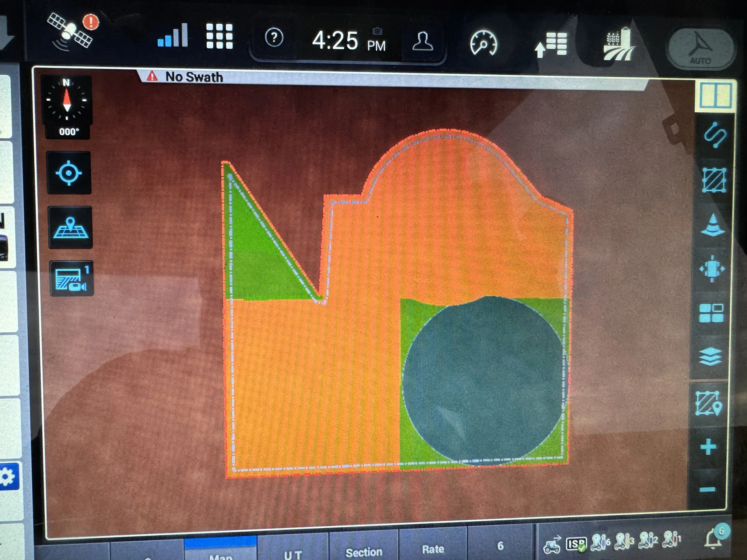Open the map layers icon

(710, 356)
